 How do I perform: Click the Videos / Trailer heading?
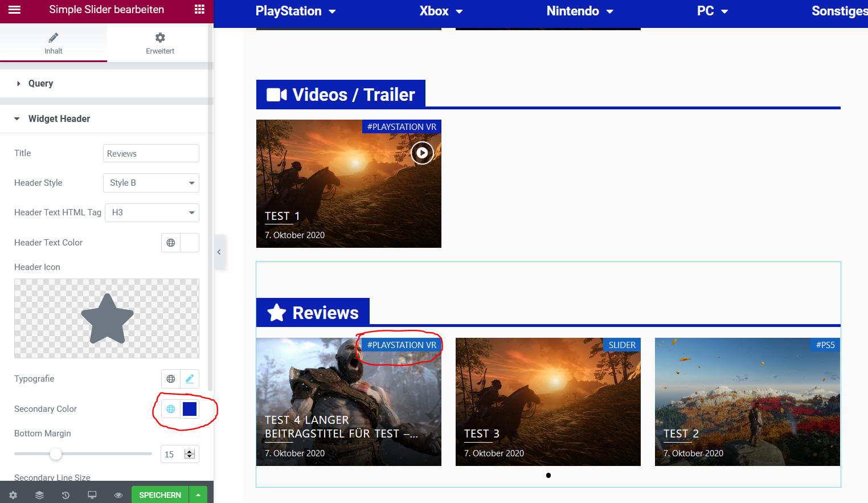point(354,95)
